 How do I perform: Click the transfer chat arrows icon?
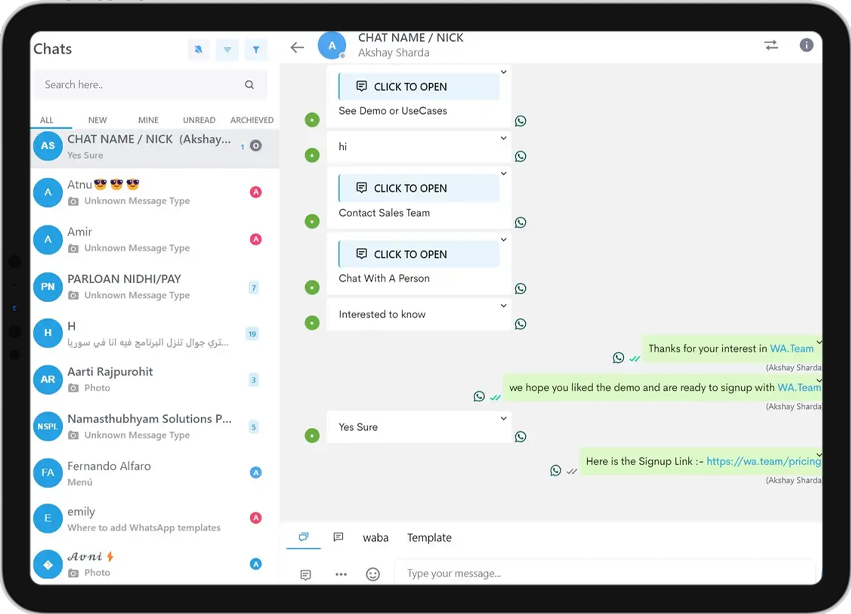pos(771,45)
